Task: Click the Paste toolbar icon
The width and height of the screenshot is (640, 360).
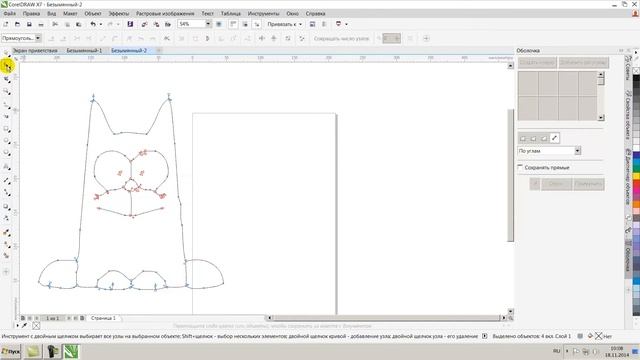Action: click(79, 24)
